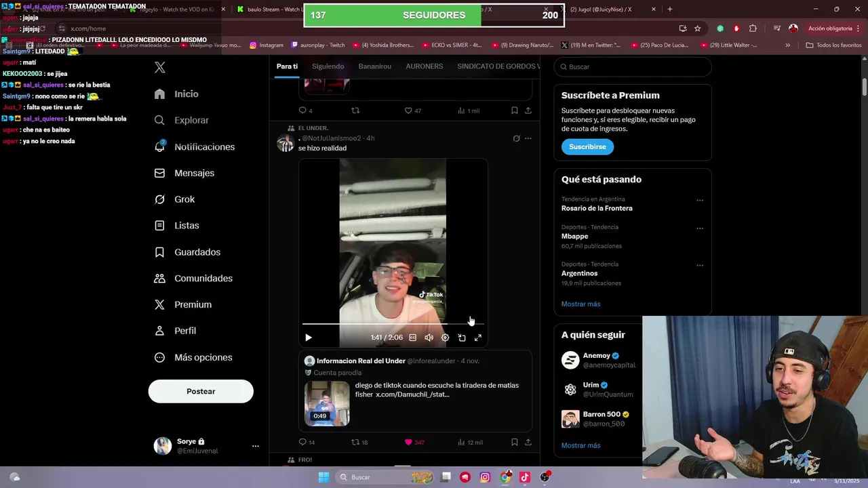View stats of 12 mil views post
The width and height of the screenshot is (868, 488).
pyautogui.click(x=470, y=442)
